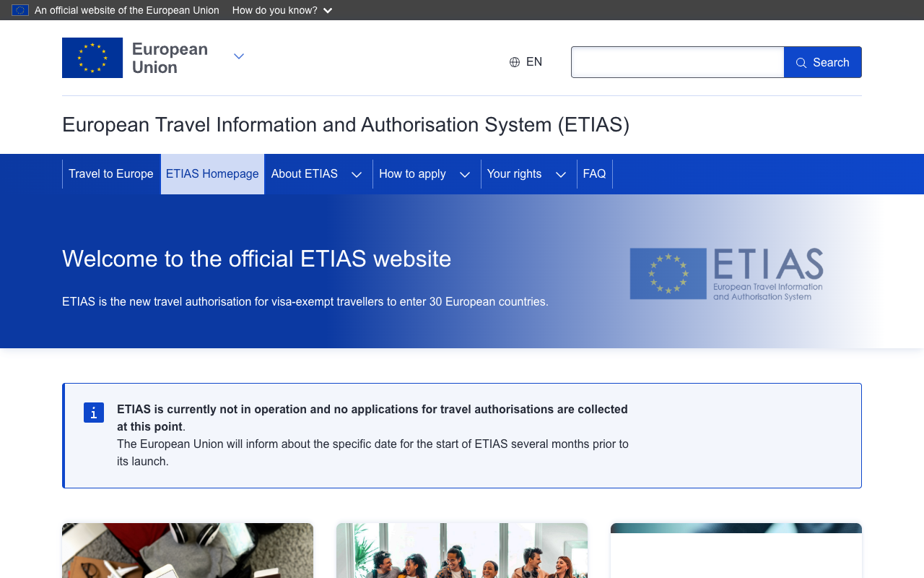Open the card thumbnail showing travel items

(188, 551)
